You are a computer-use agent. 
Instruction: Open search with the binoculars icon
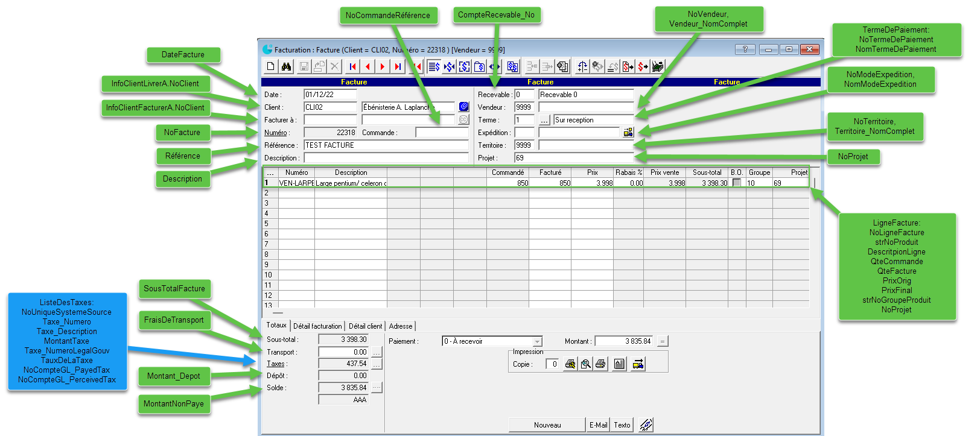(286, 66)
